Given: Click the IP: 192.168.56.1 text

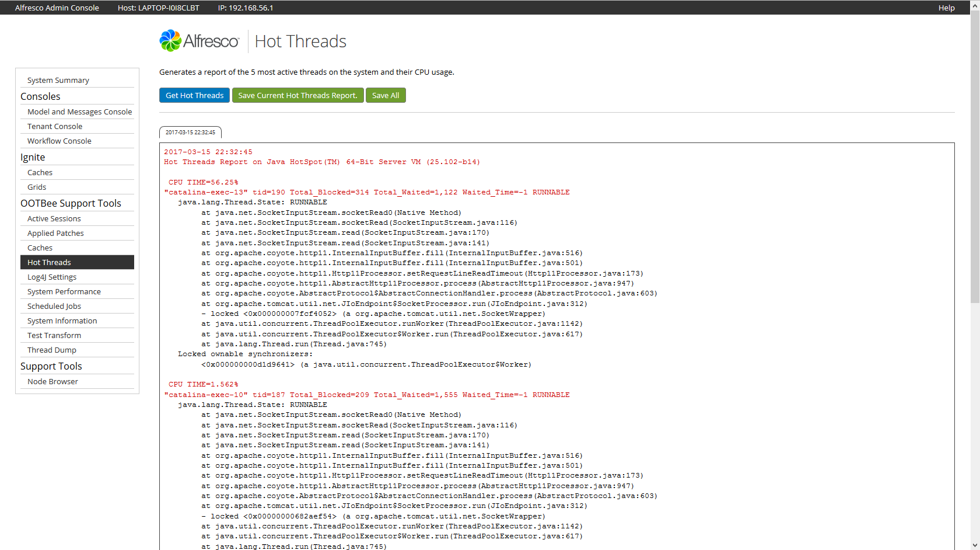Looking at the screenshot, I should click(x=246, y=8).
